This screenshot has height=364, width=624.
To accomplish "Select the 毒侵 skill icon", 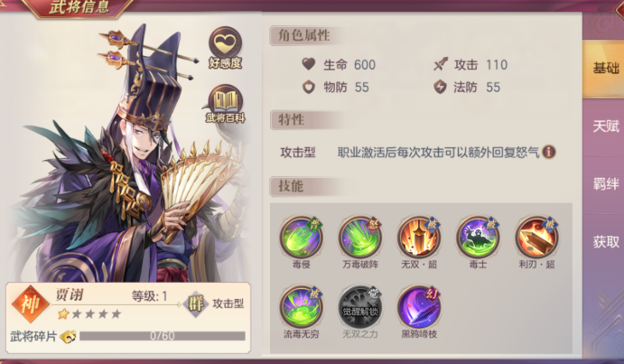I will coord(302,238).
